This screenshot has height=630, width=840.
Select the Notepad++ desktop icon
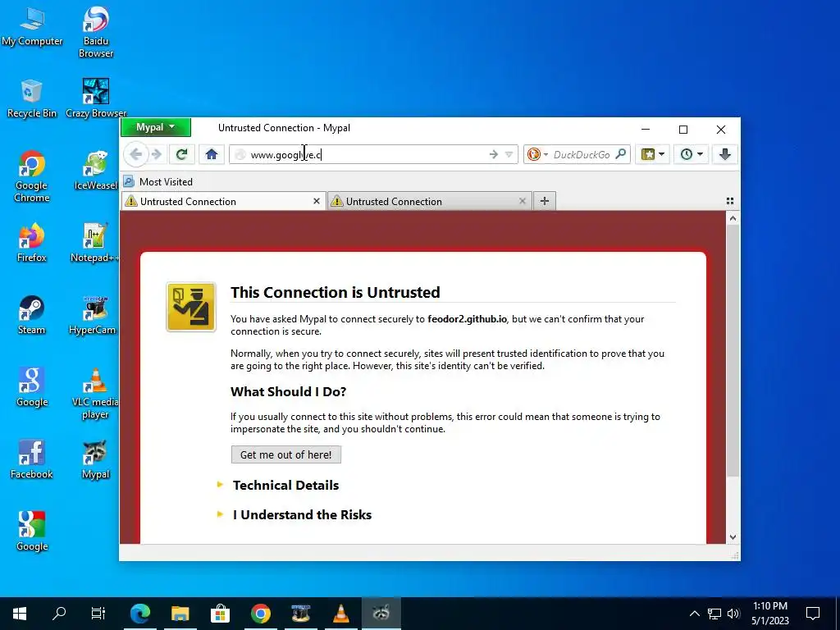click(x=95, y=243)
